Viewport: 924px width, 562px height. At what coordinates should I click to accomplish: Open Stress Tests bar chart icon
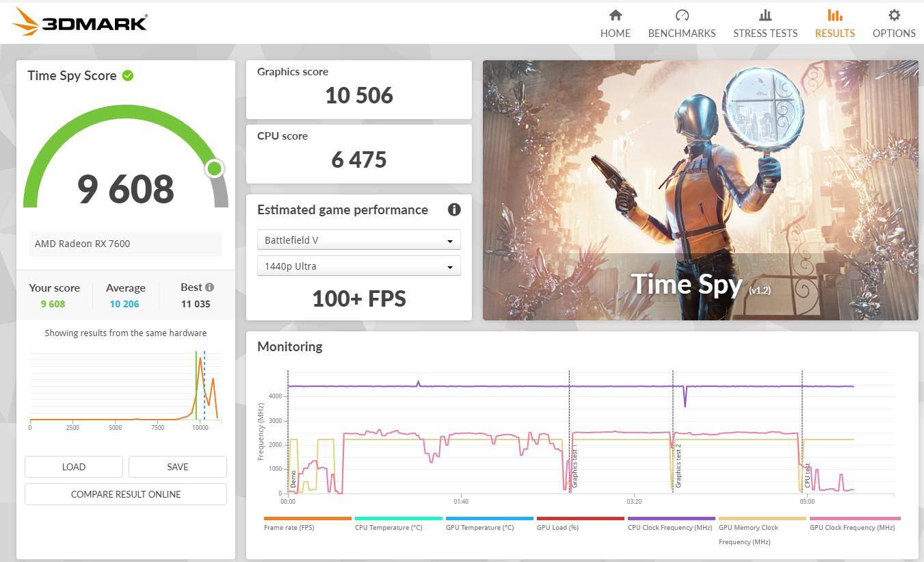point(765,15)
